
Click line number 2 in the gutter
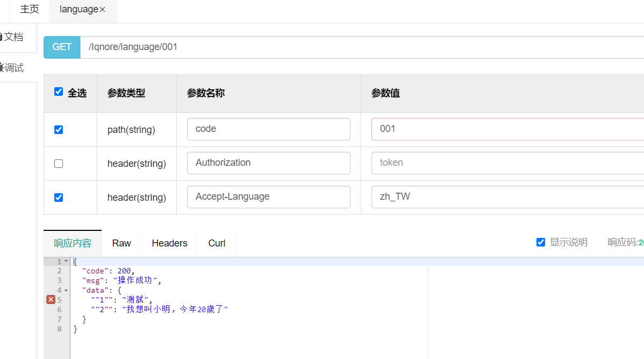(60, 271)
